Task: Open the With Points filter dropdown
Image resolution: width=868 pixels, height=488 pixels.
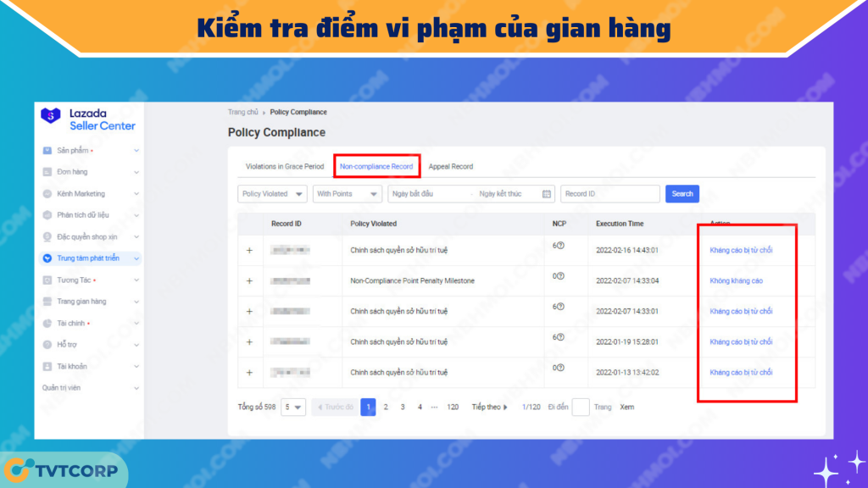Action: 347,194
